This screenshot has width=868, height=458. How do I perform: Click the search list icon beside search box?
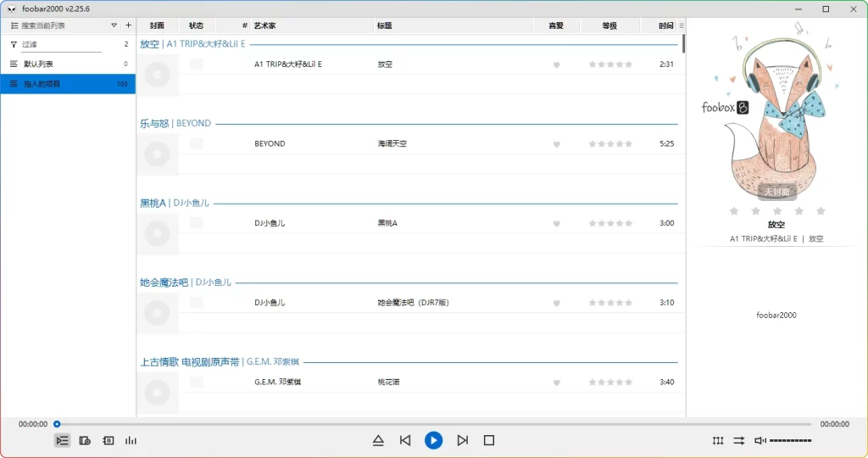click(x=14, y=25)
